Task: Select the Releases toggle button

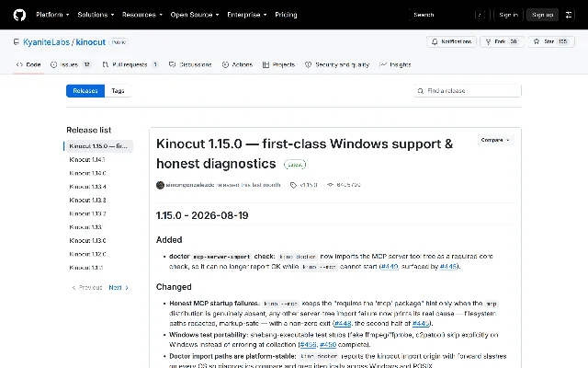Action: pyautogui.click(x=85, y=91)
